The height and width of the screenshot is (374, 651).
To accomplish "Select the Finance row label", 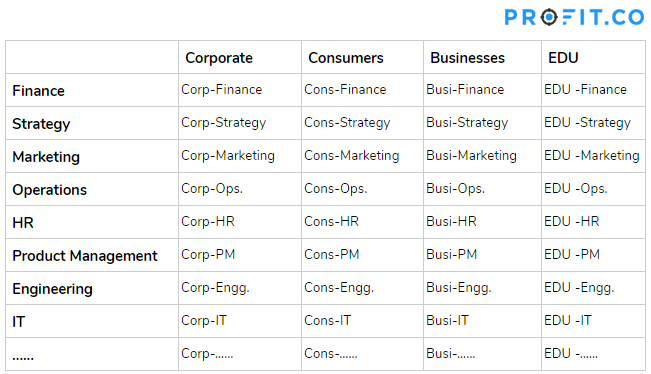I will 38,91.
